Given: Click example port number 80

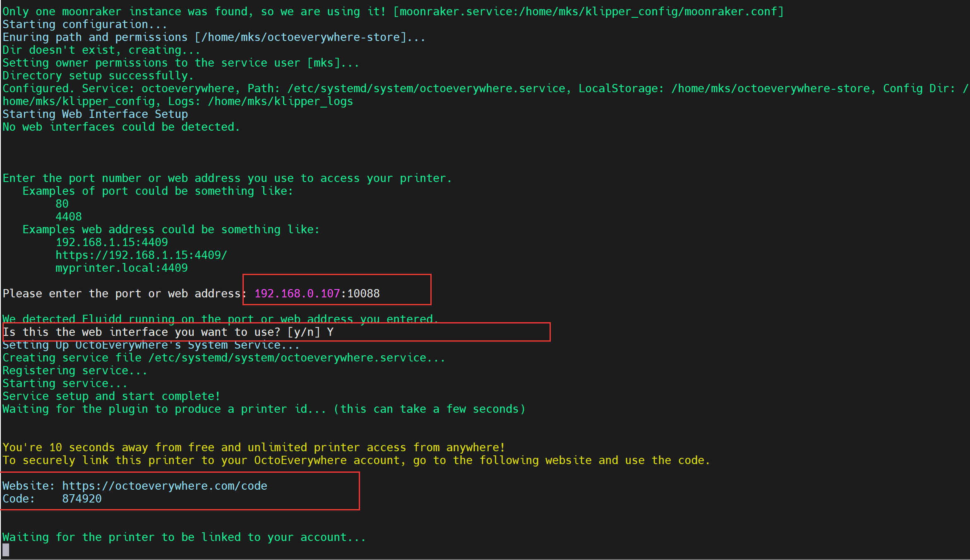Looking at the screenshot, I should 62,204.
